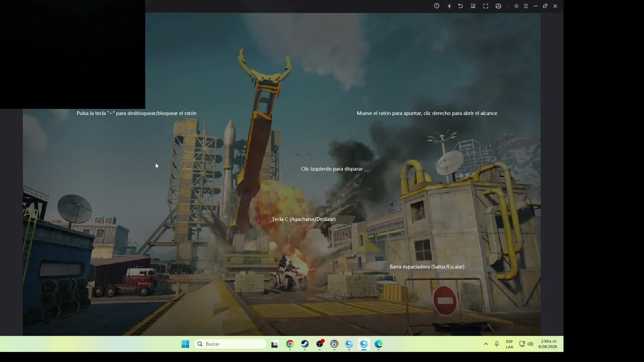Open the volume speaker tray icon

click(530, 344)
